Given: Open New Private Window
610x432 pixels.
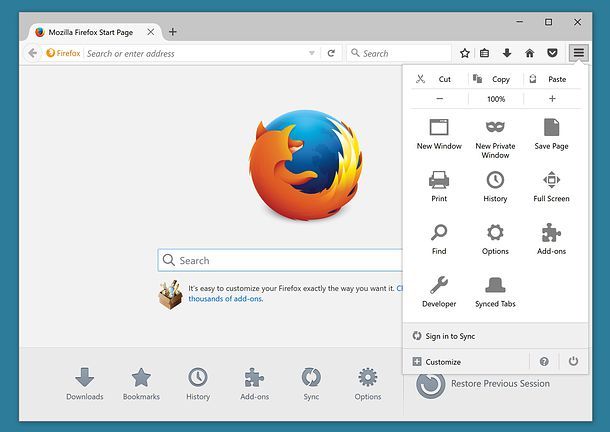Looking at the screenshot, I should point(495,139).
